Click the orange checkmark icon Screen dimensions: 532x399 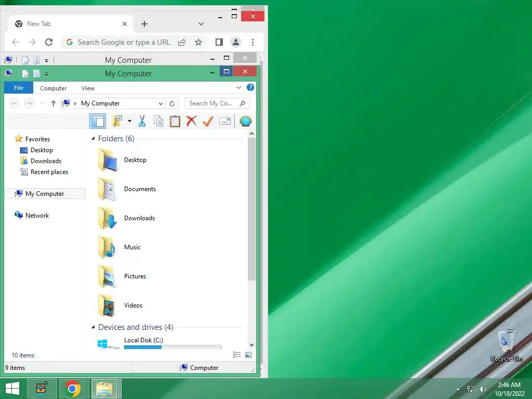click(x=208, y=121)
